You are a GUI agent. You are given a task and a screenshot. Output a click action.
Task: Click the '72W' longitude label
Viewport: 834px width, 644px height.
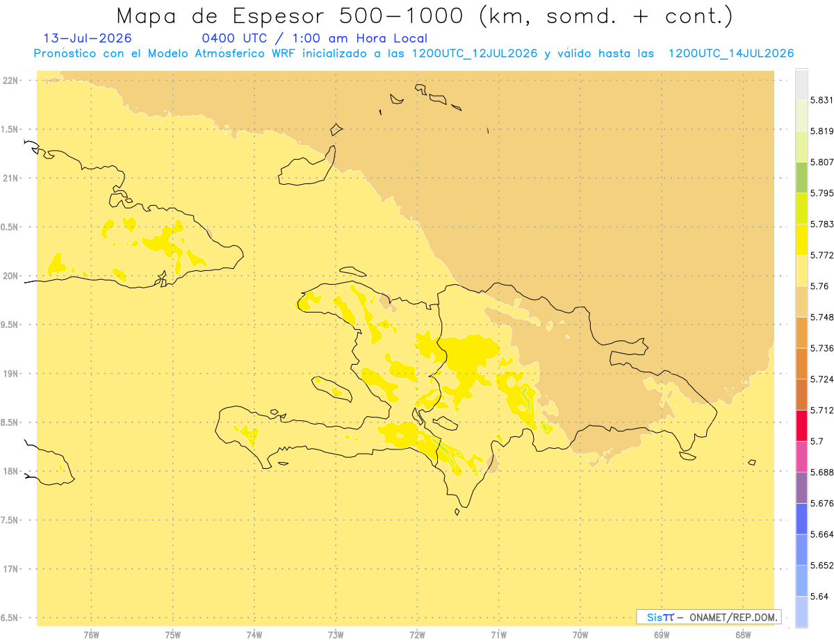tap(418, 635)
